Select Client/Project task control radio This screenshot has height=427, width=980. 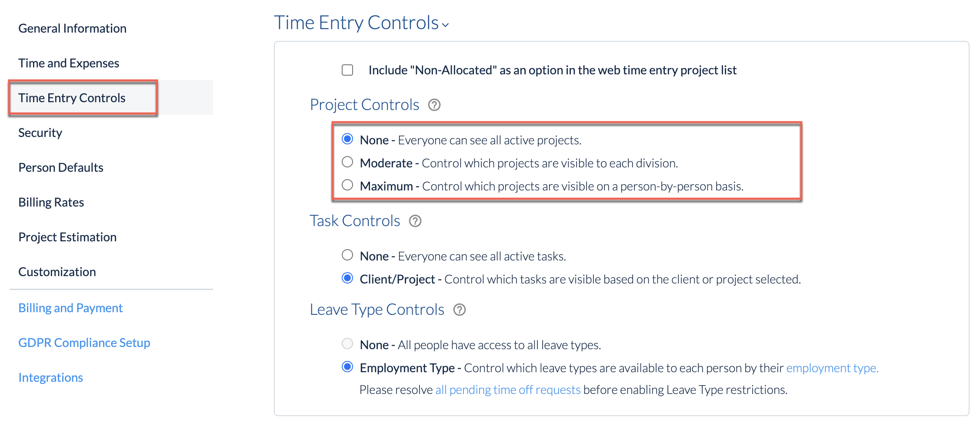tap(347, 278)
